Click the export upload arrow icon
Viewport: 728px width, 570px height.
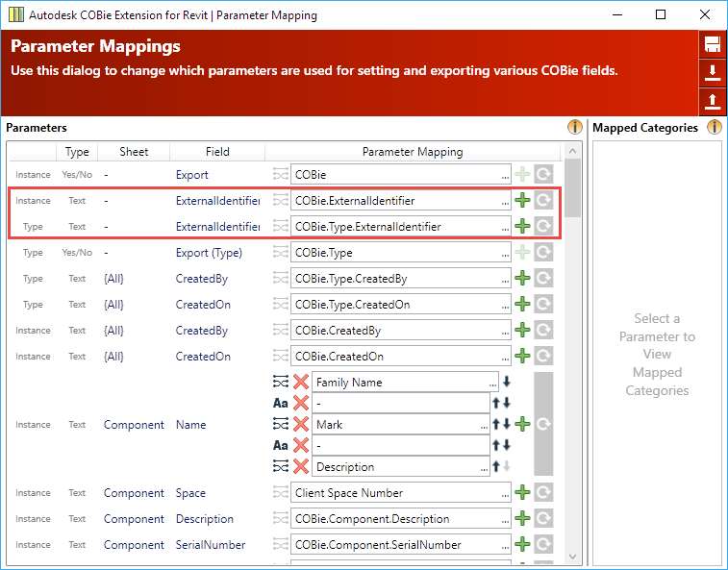[713, 101]
